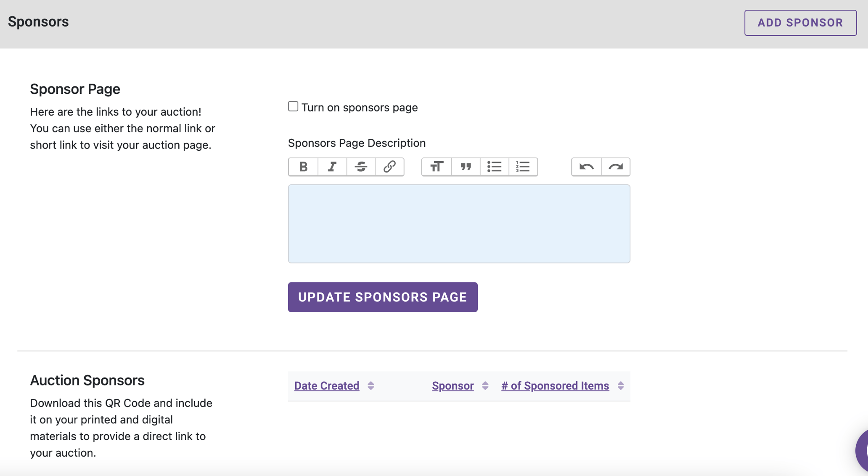Viewport: 868px width, 476px height.
Task: Insert a block quote
Action: (x=466, y=167)
